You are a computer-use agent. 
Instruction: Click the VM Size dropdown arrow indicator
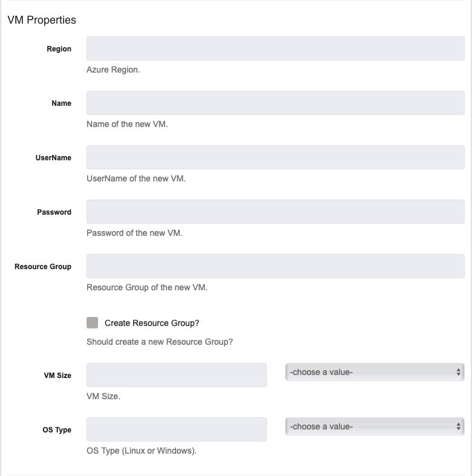(458, 372)
